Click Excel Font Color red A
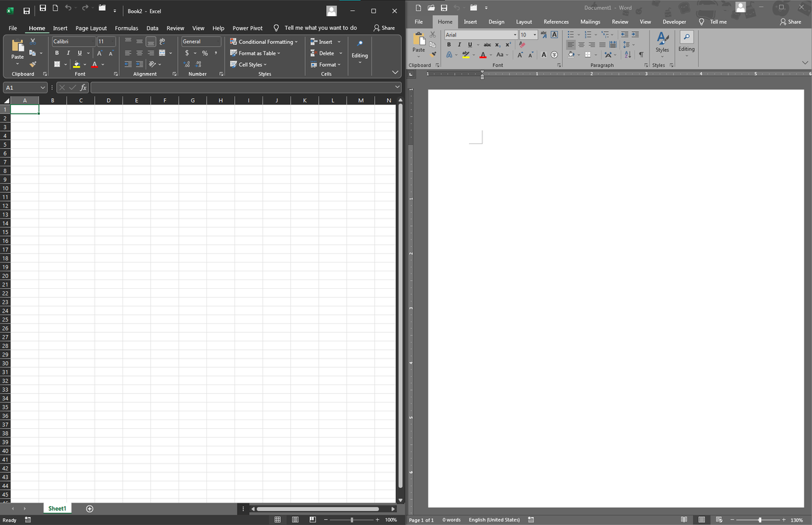 pyautogui.click(x=94, y=64)
